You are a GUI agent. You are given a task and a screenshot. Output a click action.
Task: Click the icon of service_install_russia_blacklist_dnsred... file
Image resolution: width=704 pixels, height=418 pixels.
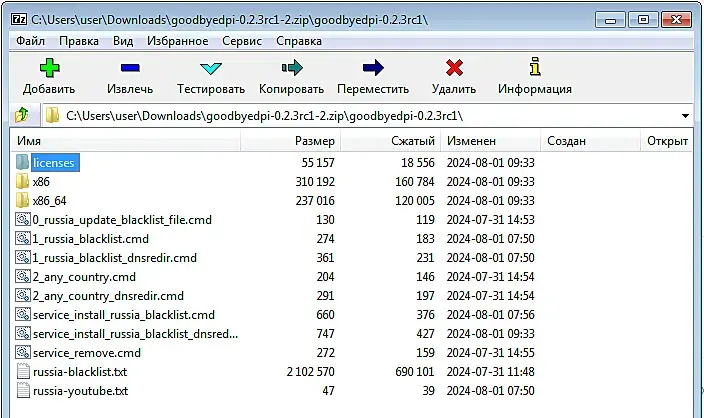23,333
